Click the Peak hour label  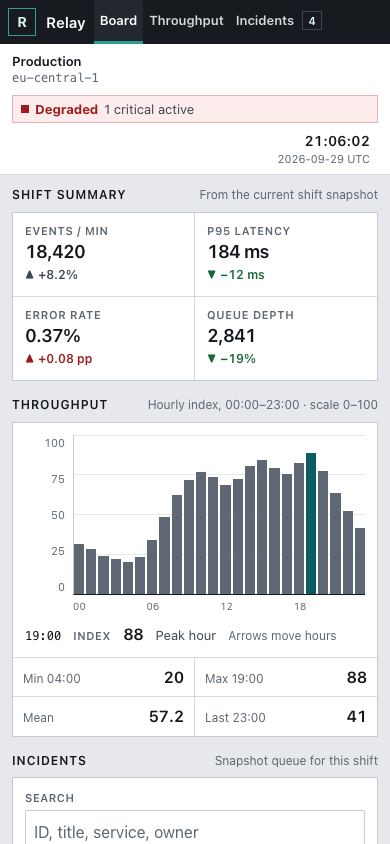tap(186, 636)
